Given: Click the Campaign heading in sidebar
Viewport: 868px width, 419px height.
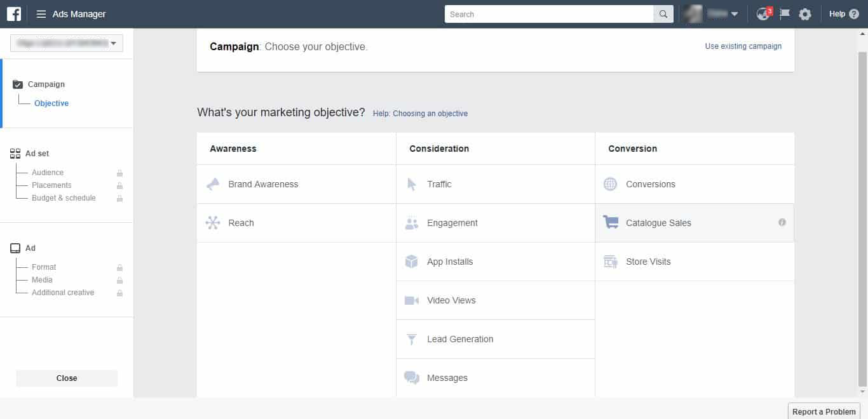Looking at the screenshot, I should point(46,84).
